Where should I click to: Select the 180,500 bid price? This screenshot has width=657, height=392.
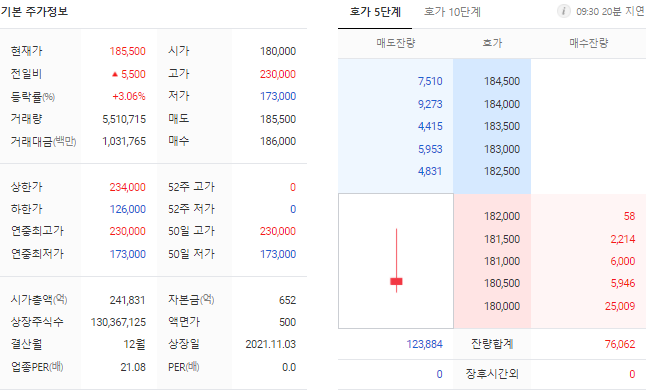pyautogui.click(x=502, y=284)
